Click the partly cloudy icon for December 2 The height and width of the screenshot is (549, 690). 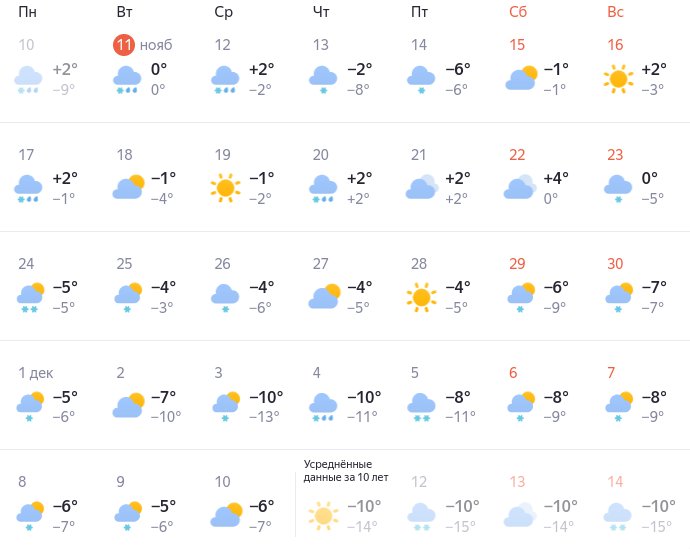pyautogui.click(x=128, y=406)
